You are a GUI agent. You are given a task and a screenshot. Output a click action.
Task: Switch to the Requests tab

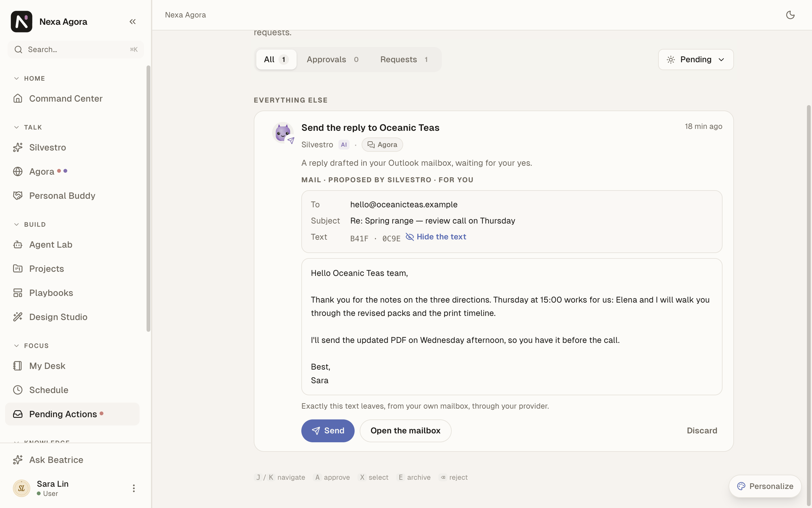tap(404, 59)
